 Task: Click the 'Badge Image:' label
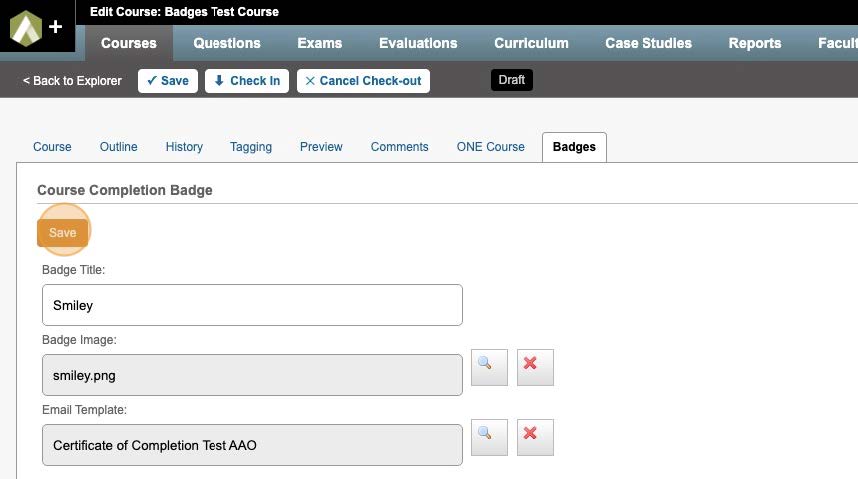tap(79, 340)
